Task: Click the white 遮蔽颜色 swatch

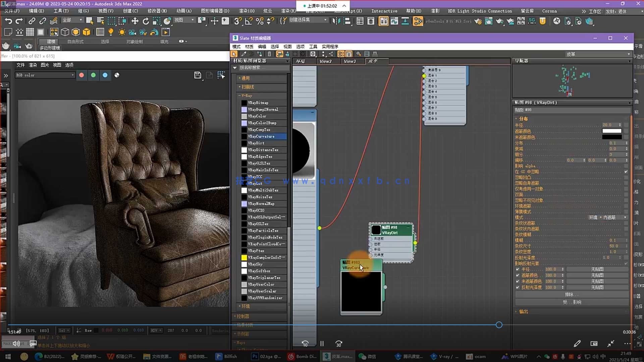Action: point(611,131)
